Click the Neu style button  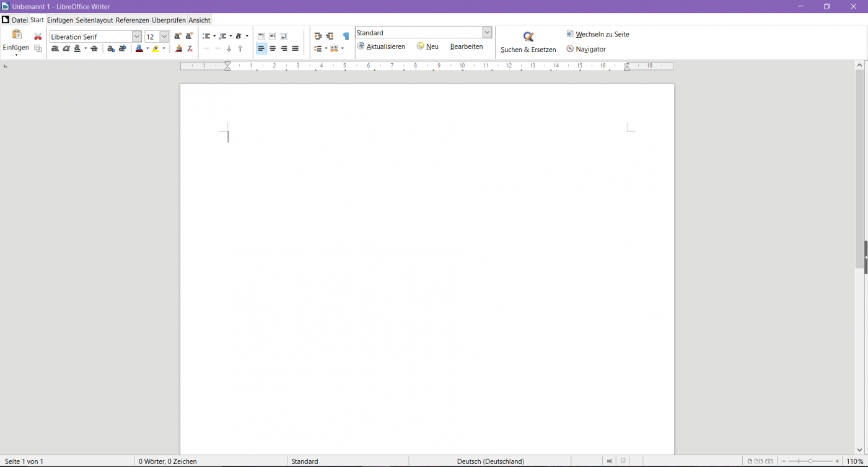(x=427, y=46)
